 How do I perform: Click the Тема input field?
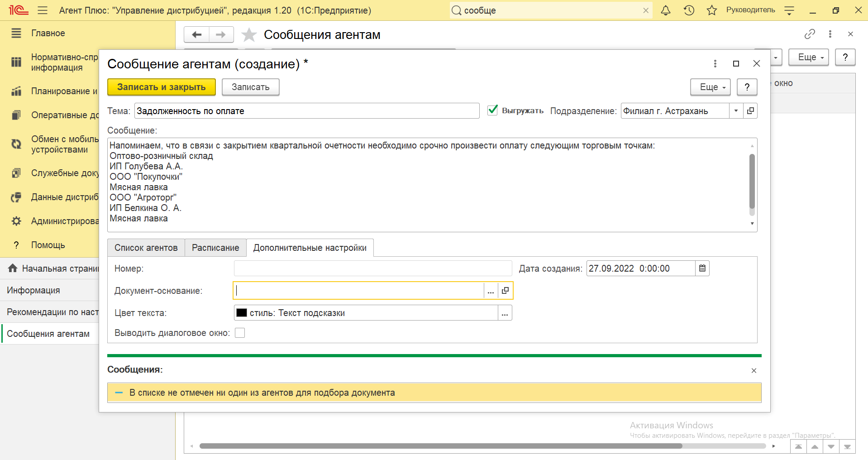tap(307, 111)
